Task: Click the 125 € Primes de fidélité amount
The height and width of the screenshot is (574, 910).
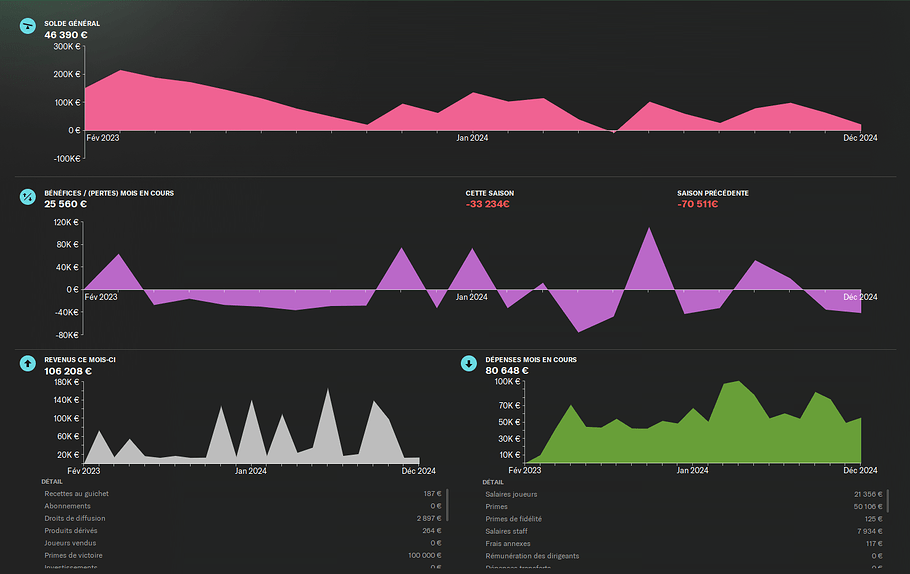Action: pyautogui.click(x=873, y=519)
